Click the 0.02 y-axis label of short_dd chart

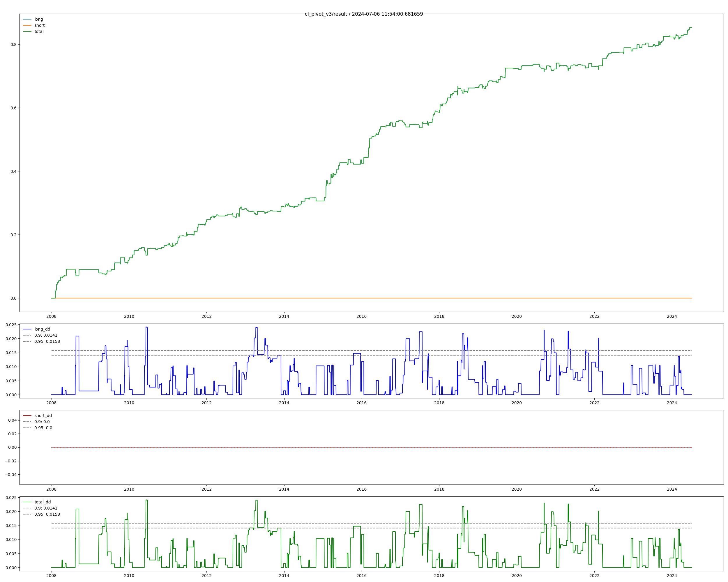click(12, 434)
